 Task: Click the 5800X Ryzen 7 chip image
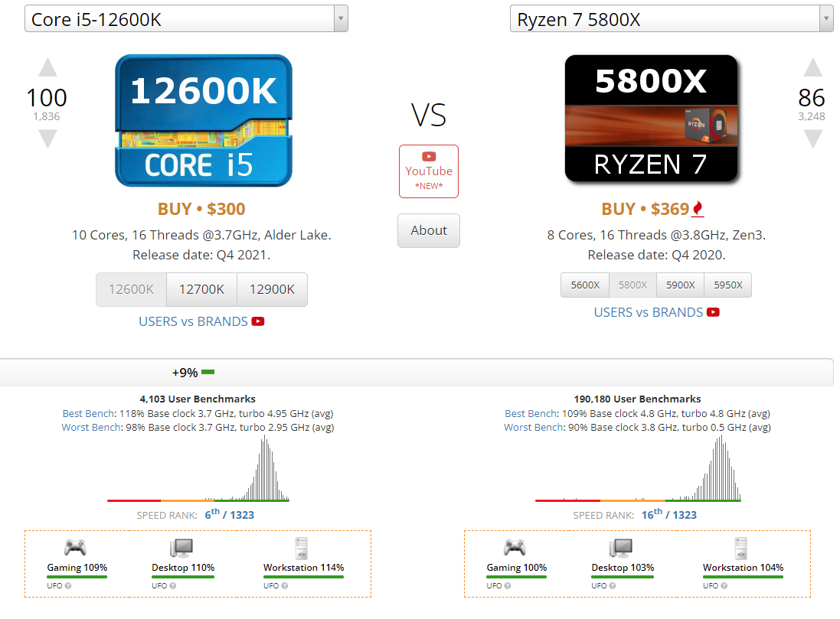[x=652, y=119]
